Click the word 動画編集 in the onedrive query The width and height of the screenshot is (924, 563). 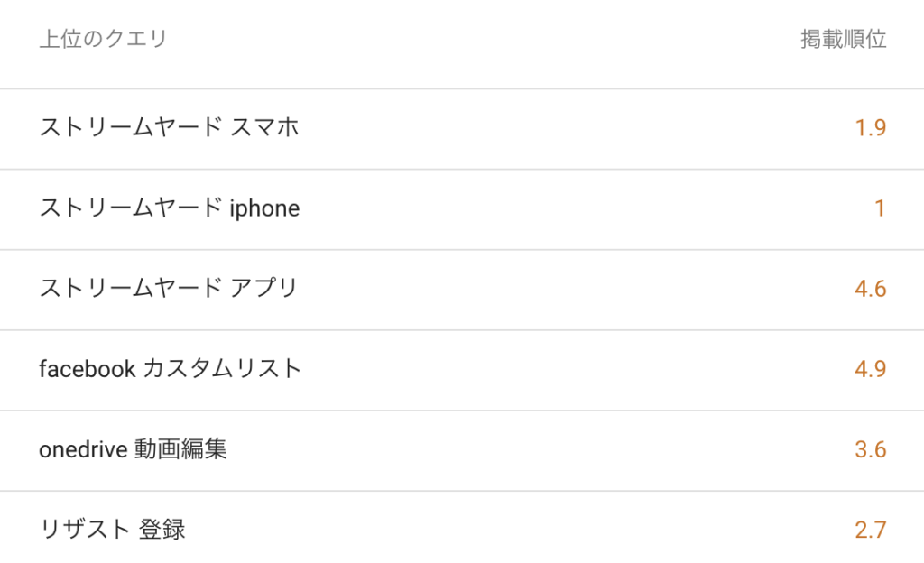(x=180, y=449)
